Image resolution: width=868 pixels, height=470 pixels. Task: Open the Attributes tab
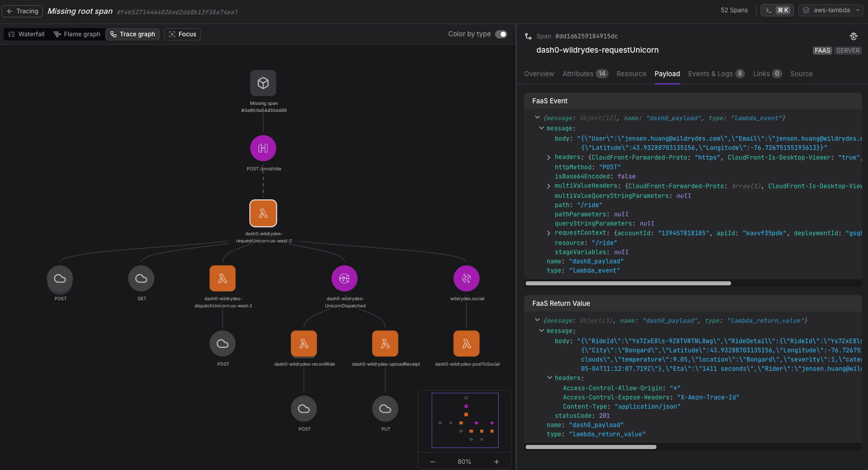(585, 74)
